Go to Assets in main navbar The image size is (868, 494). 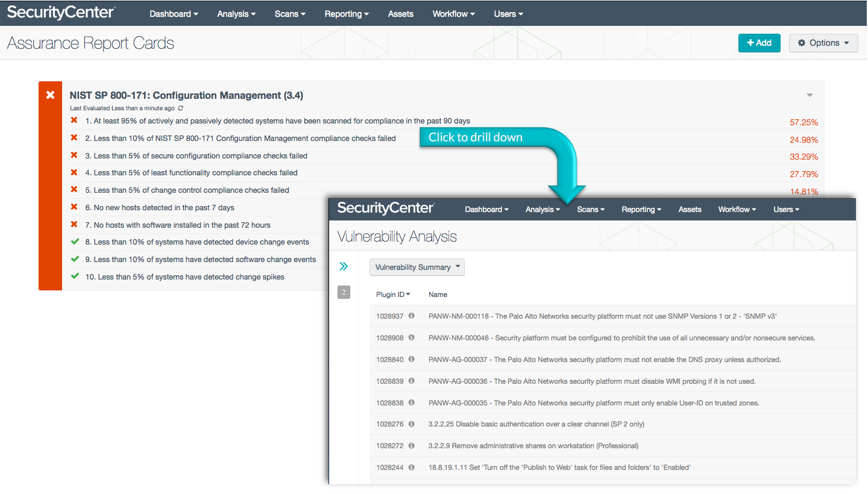click(401, 14)
